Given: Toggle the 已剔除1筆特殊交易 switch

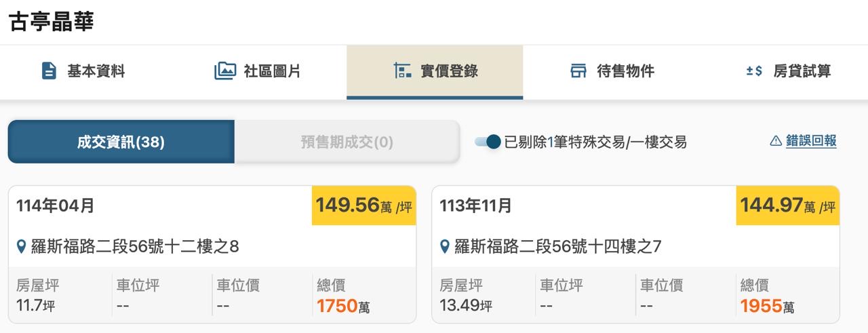Looking at the screenshot, I should tap(488, 142).
